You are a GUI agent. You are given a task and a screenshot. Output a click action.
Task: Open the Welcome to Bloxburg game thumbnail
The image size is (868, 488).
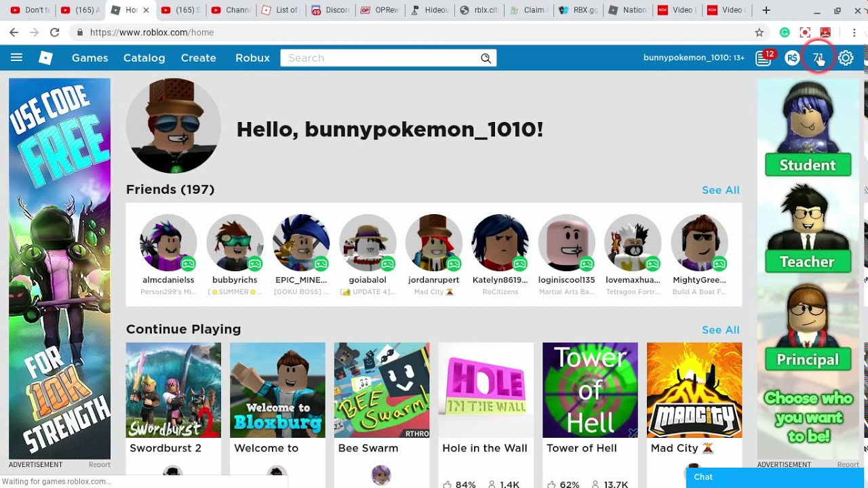tap(277, 390)
